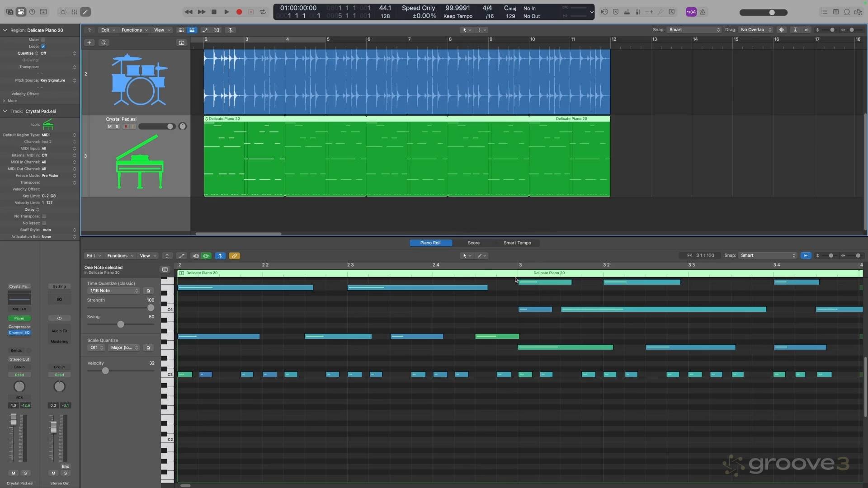The image size is (868, 488).
Task: Open the tracks area Snap dropdown
Action: click(x=694, y=30)
